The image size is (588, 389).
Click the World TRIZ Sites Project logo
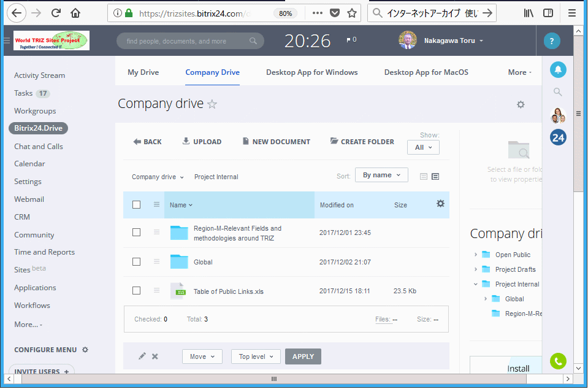(x=52, y=40)
